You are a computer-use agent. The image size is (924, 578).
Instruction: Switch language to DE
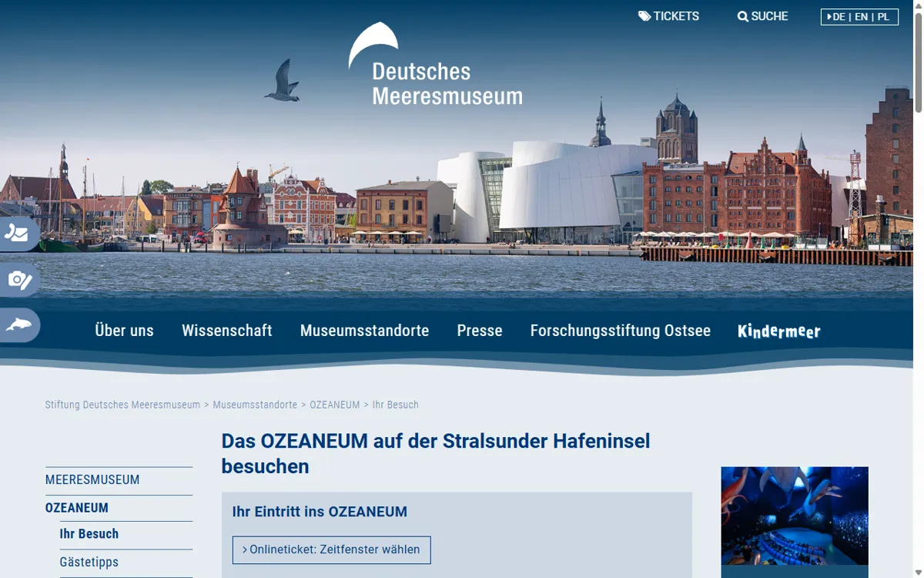pyautogui.click(x=839, y=16)
